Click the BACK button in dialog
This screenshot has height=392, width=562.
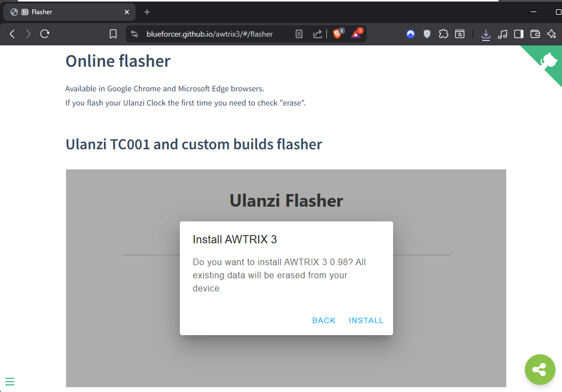[324, 320]
